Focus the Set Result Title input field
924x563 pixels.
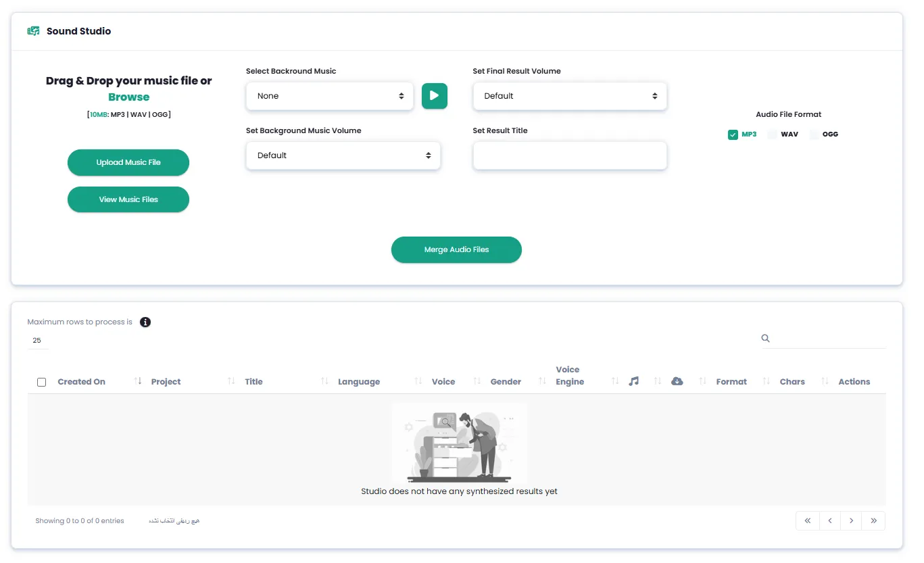(570, 155)
